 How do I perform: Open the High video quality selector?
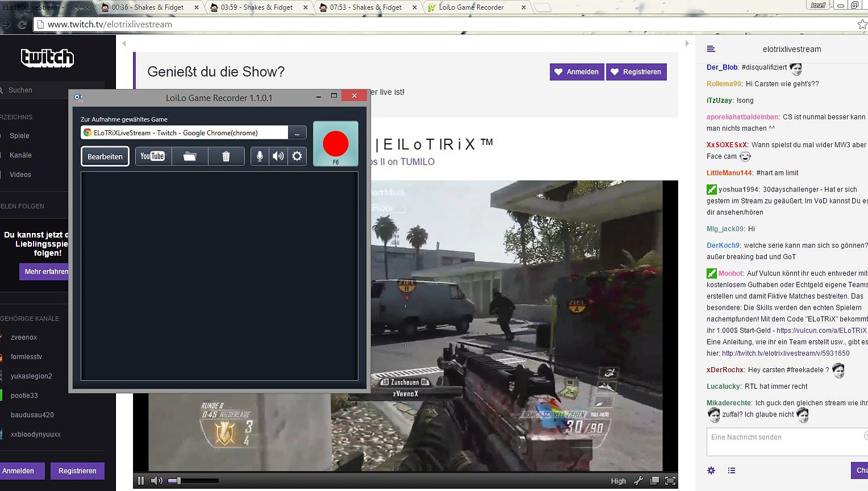coord(618,481)
